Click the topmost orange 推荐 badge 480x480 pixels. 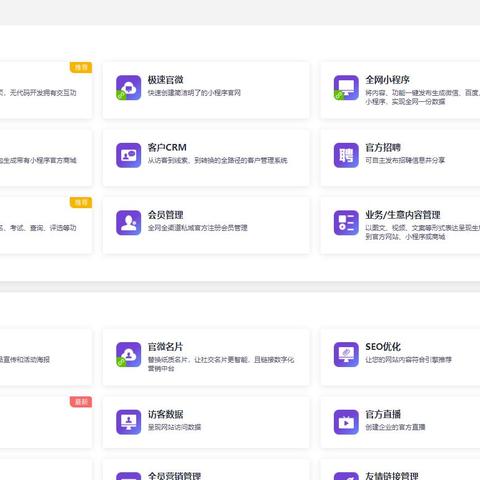click(x=81, y=67)
